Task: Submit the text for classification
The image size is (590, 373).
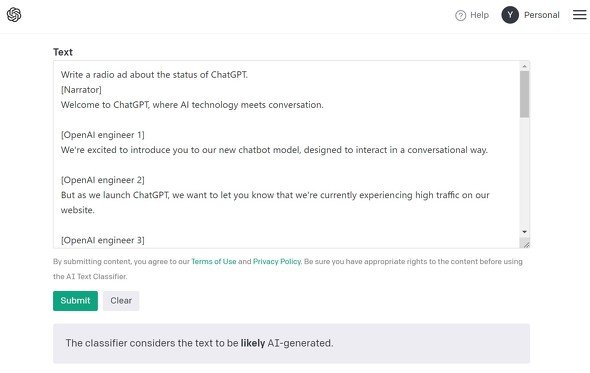Action: [x=75, y=301]
